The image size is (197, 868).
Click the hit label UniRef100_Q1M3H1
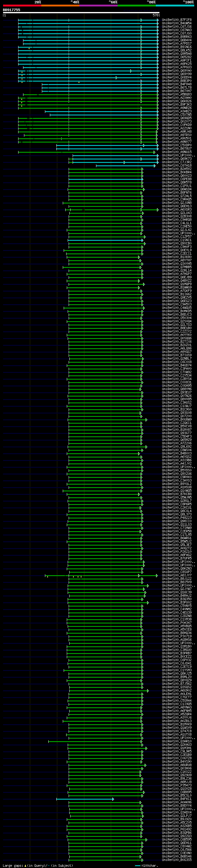[x=177, y=748]
